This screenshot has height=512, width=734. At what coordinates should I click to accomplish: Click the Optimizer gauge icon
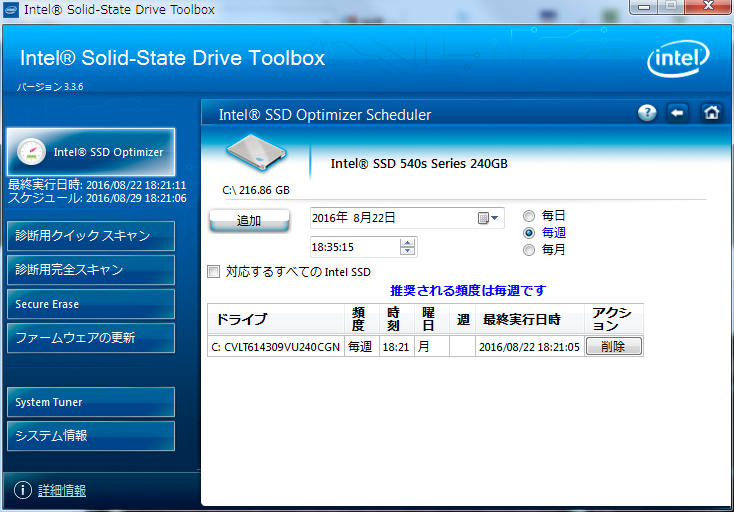(31, 152)
